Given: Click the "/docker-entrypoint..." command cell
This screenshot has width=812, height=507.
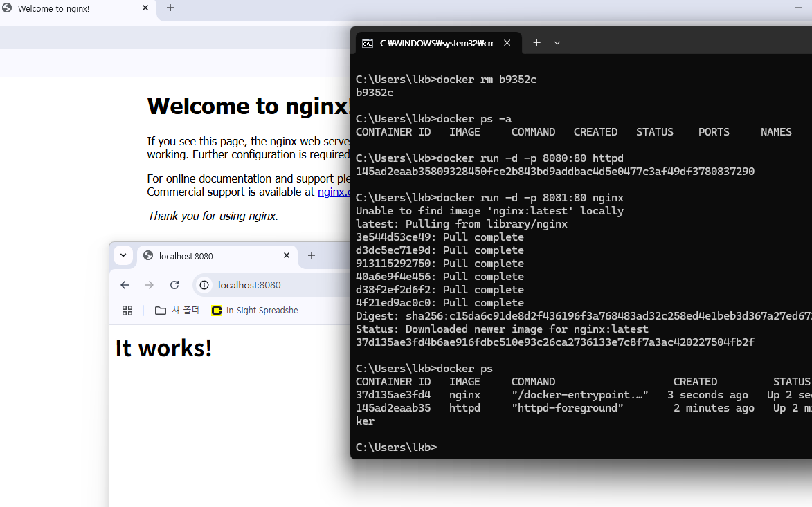Looking at the screenshot, I should 580,395.
